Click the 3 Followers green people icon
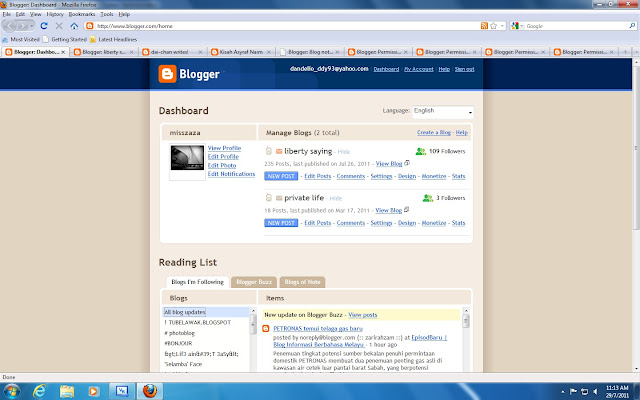Image resolution: width=640 pixels, height=400 pixels. point(427,198)
